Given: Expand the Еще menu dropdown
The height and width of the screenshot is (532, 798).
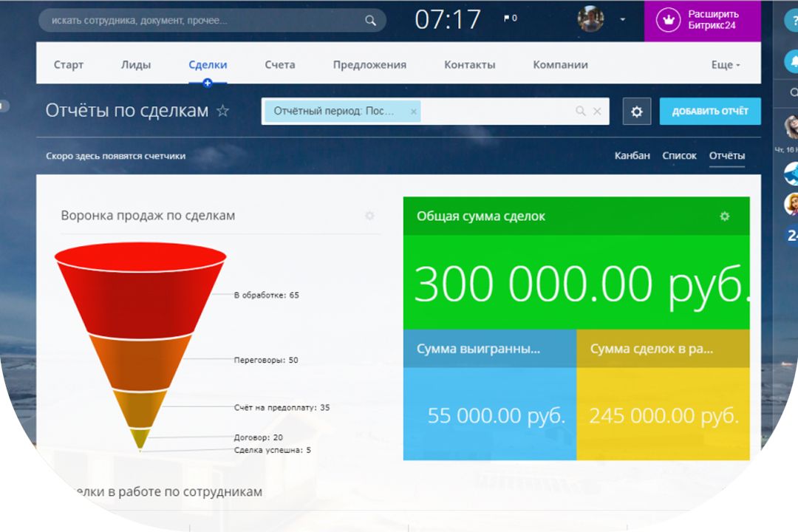Looking at the screenshot, I should (x=725, y=65).
